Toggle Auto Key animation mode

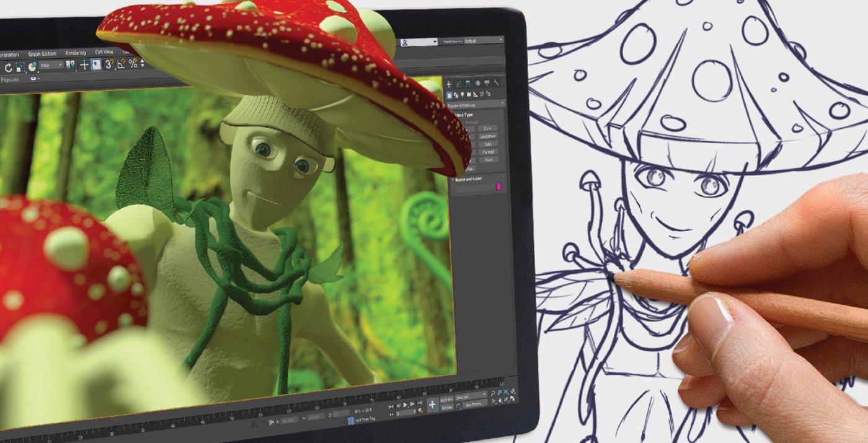(446, 400)
